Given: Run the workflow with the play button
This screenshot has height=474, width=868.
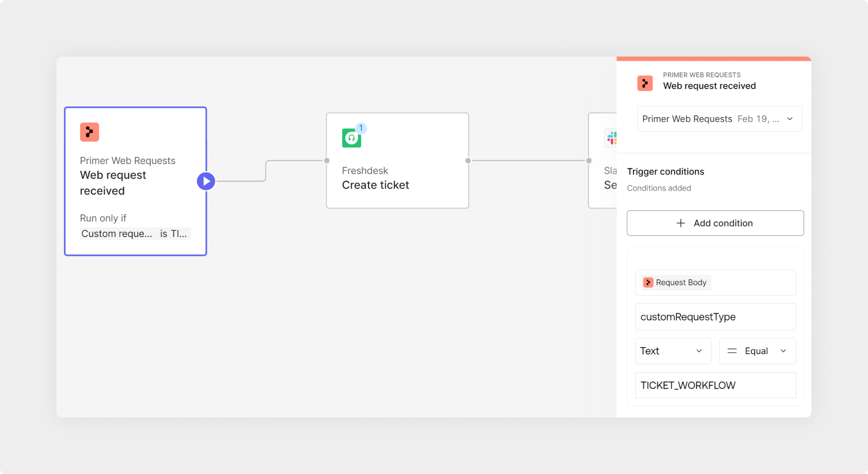Looking at the screenshot, I should pos(206,181).
